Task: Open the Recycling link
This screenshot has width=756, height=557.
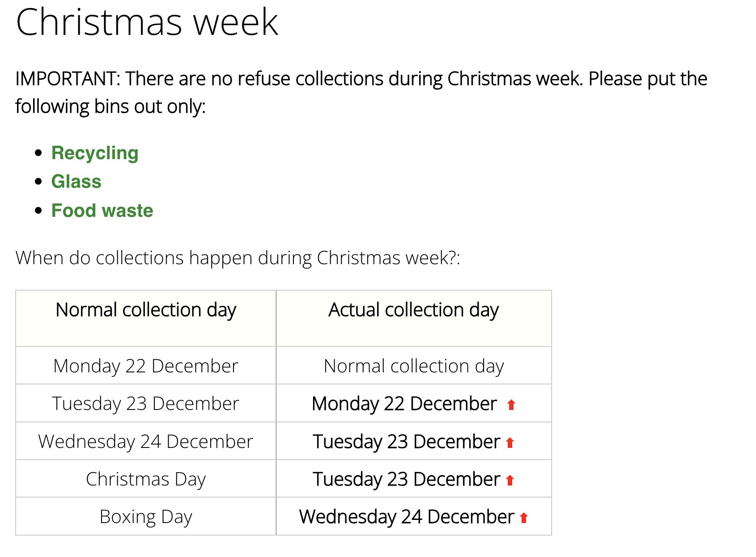Action: point(95,153)
